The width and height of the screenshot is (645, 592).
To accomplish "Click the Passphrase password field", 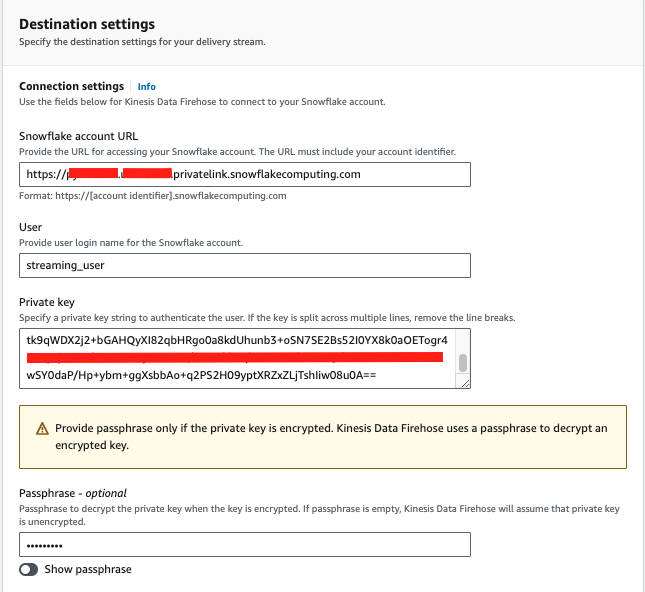I will (244, 545).
